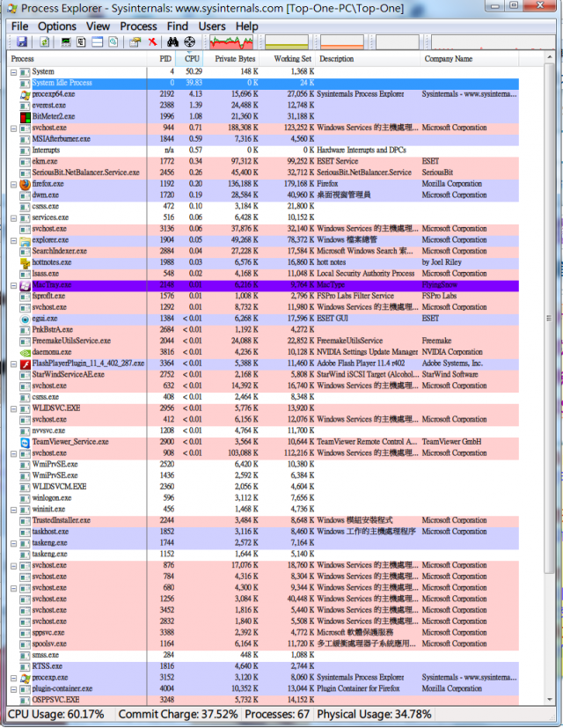Open the View menu
The image size is (563, 728).
(x=98, y=26)
